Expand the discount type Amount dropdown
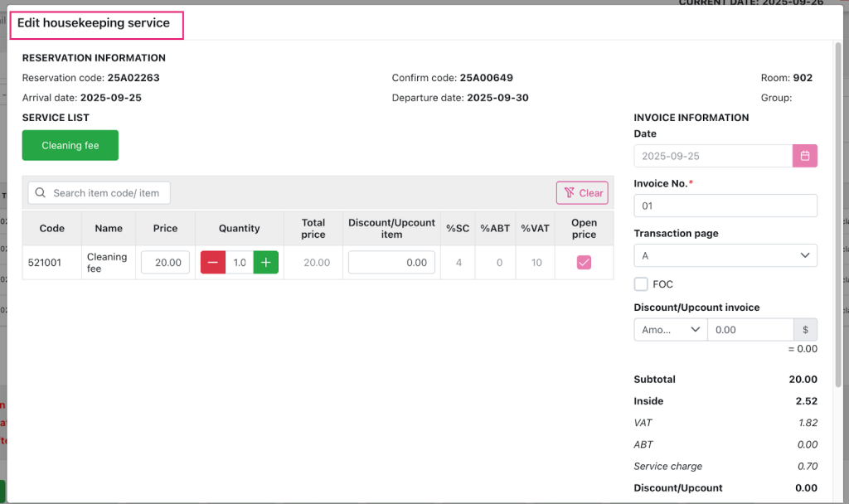This screenshot has height=504, width=849. 670,330
